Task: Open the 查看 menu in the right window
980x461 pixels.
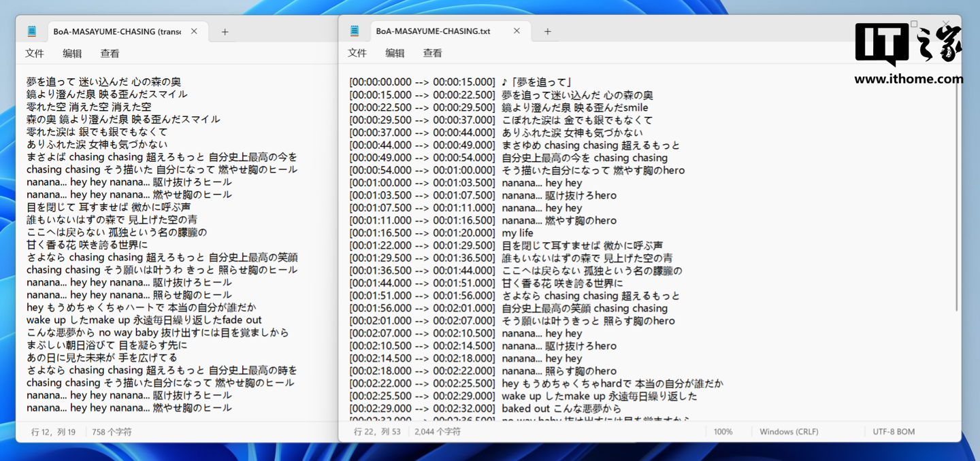Action: click(432, 53)
